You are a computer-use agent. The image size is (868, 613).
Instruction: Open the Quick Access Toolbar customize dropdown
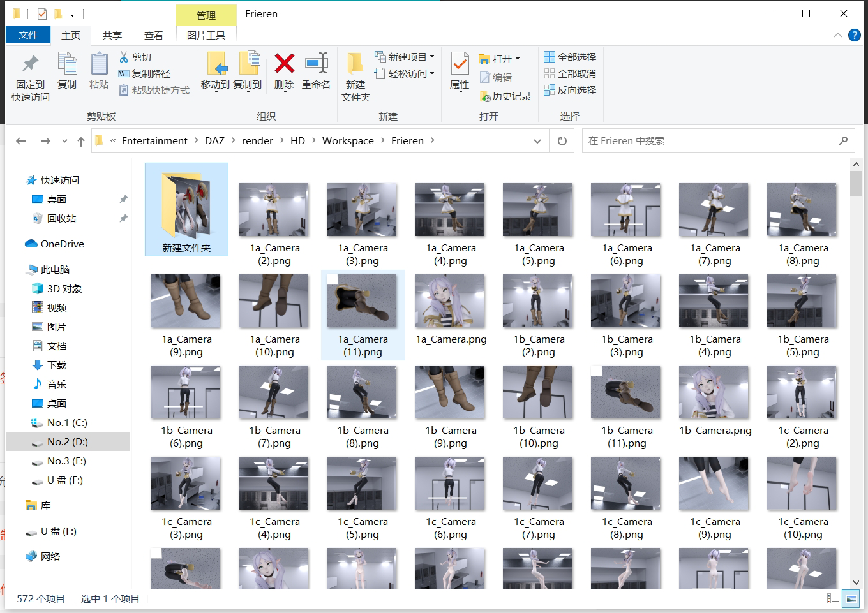(x=73, y=14)
